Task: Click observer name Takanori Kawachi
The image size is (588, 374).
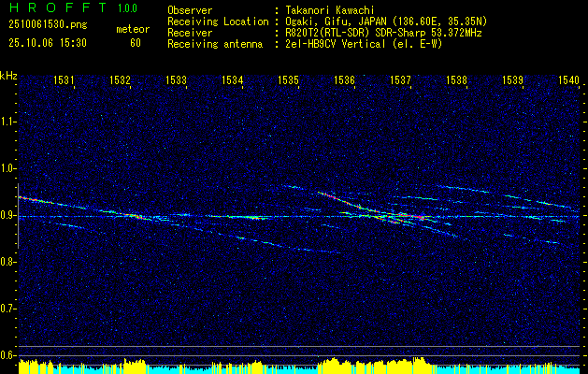Action: pos(330,10)
